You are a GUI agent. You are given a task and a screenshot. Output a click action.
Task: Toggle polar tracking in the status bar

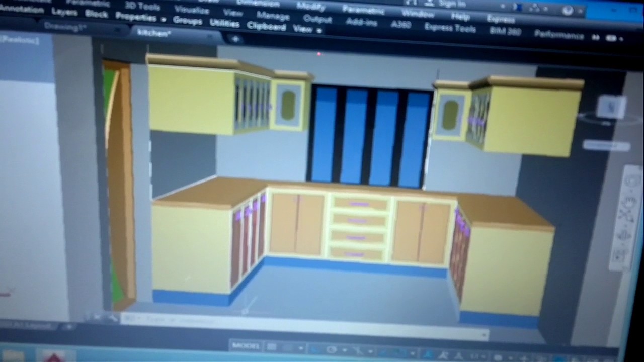click(332, 350)
